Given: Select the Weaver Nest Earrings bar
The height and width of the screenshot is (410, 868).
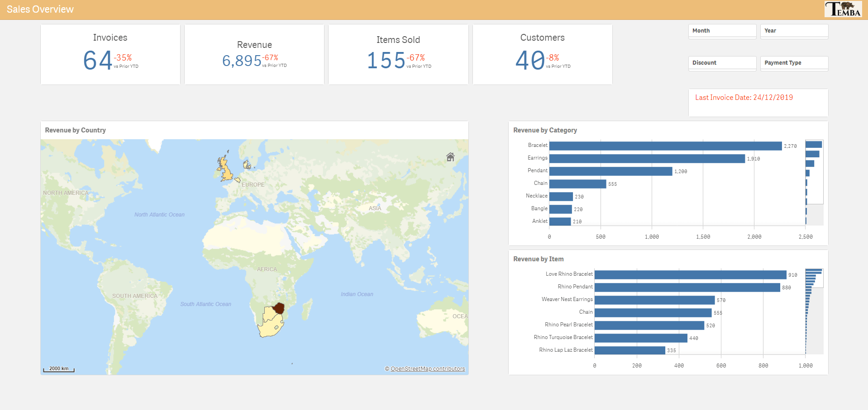Looking at the screenshot, I should point(654,300).
